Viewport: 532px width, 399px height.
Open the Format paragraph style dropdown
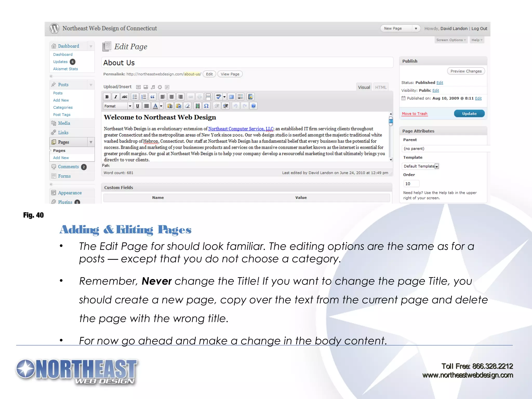click(x=118, y=106)
